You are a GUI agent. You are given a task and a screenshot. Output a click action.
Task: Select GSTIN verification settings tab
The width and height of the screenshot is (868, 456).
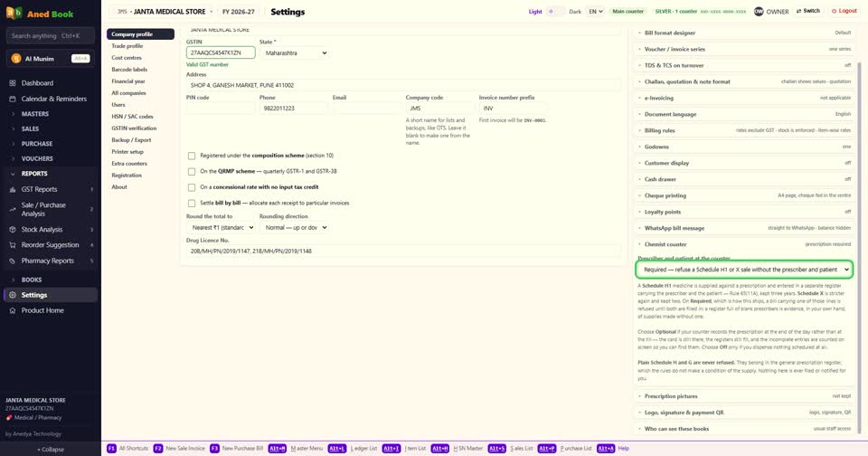[140, 128]
